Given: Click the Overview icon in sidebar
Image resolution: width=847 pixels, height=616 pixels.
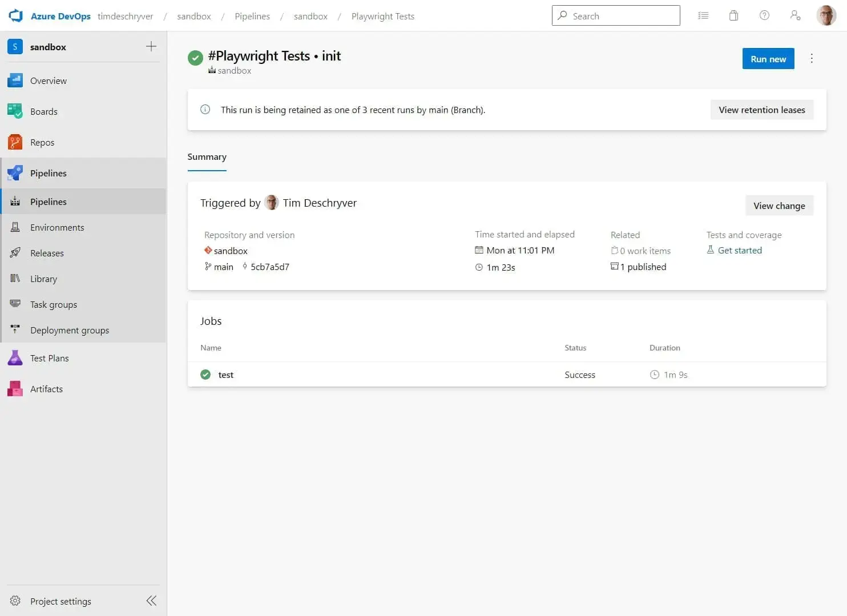Looking at the screenshot, I should click(x=15, y=80).
